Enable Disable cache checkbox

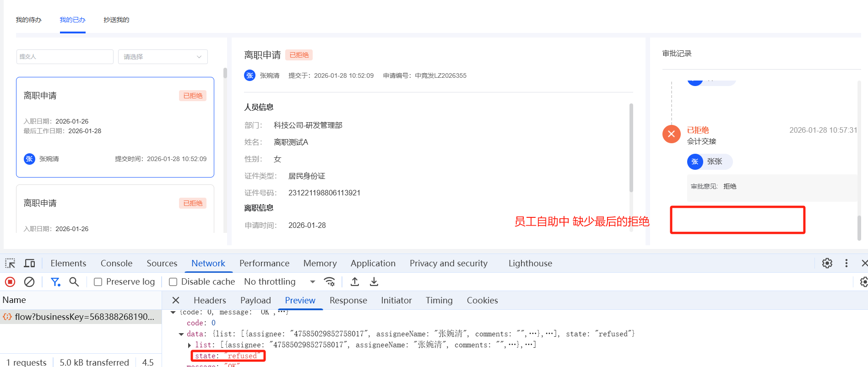pyautogui.click(x=173, y=282)
